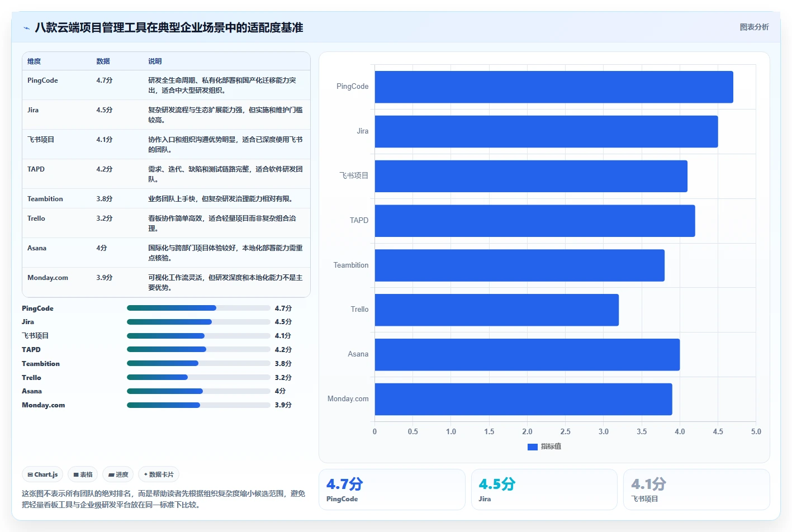Select the Chart.js tag chip
The width and height of the screenshot is (792, 532).
(x=42, y=474)
